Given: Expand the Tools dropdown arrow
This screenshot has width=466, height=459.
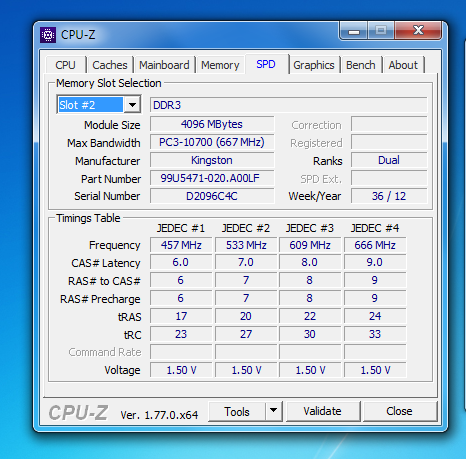Looking at the screenshot, I should tap(274, 411).
